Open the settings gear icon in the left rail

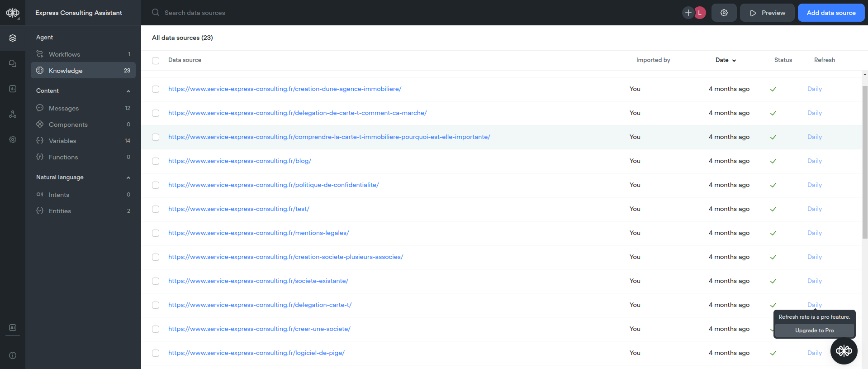(x=13, y=139)
